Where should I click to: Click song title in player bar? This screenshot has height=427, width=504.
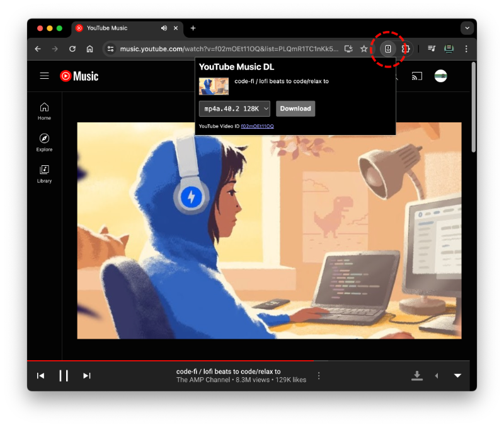(228, 371)
